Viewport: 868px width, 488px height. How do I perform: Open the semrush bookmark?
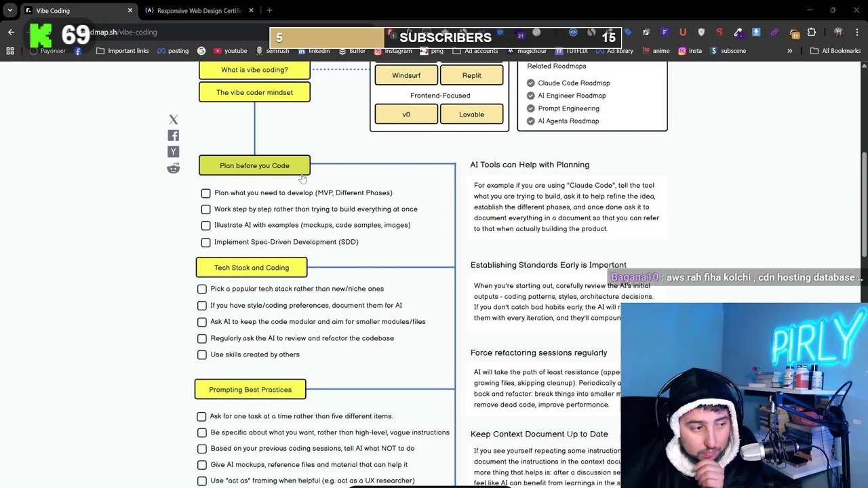(272, 51)
